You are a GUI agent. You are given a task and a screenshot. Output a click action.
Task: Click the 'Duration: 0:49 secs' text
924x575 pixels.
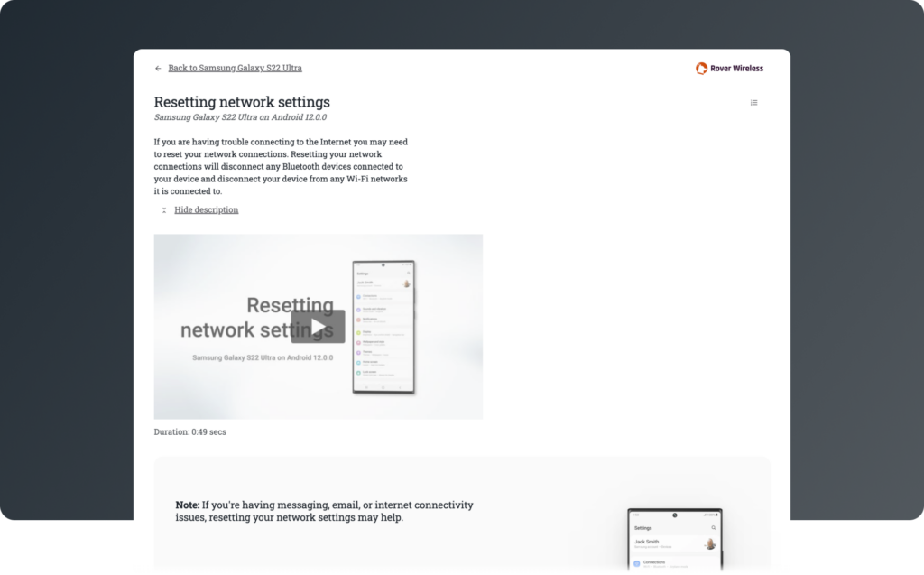tap(189, 431)
